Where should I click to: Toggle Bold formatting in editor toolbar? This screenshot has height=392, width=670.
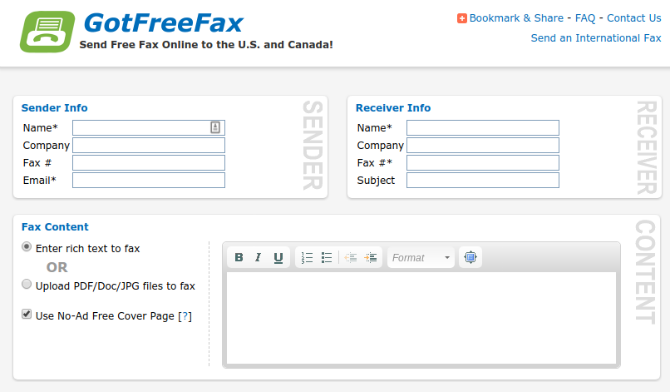tap(239, 257)
